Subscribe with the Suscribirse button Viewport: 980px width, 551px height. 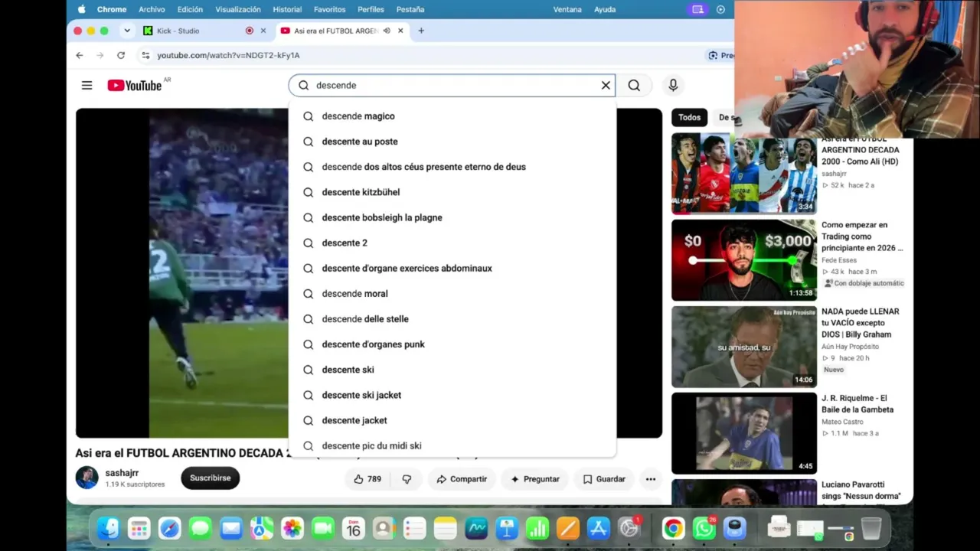pyautogui.click(x=211, y=478)
